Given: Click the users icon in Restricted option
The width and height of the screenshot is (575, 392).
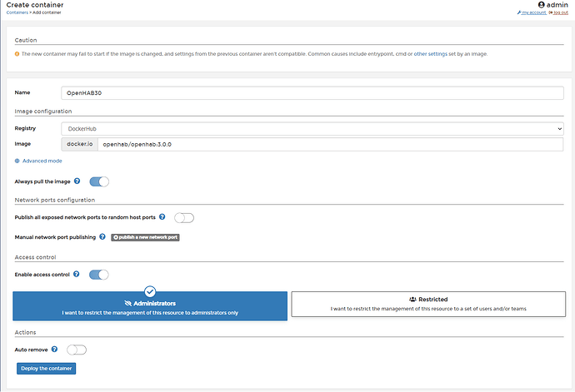Looking at the screenshot, I should point(412,300).
